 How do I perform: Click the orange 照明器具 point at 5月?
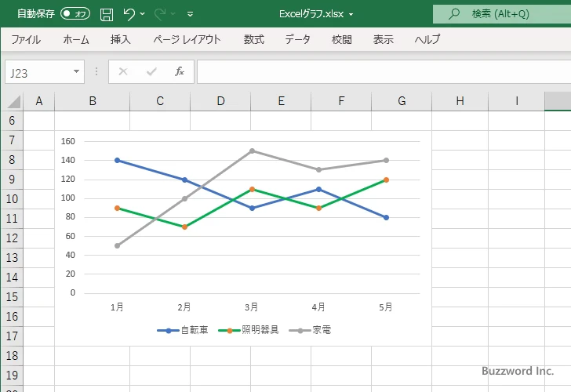tap(387, 180)
